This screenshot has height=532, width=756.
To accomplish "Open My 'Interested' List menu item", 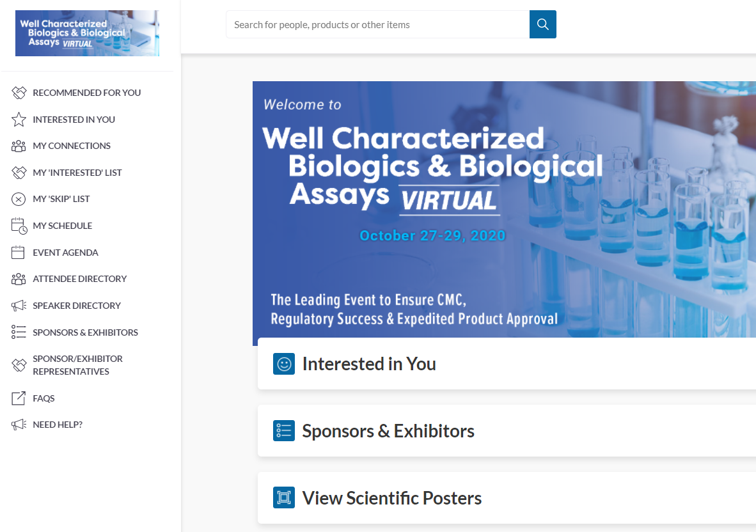I will click(x=77, y=173).
